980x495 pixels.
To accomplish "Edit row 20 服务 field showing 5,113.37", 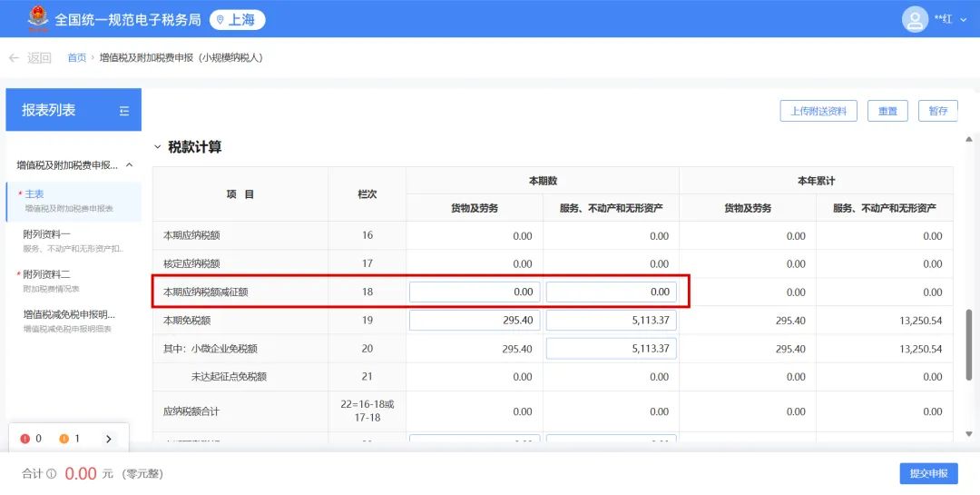I will click(612, 349).
